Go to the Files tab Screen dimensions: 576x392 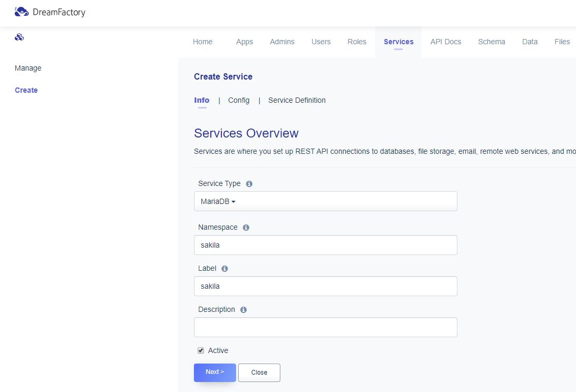pyautogui.click(x=562, y=42)
